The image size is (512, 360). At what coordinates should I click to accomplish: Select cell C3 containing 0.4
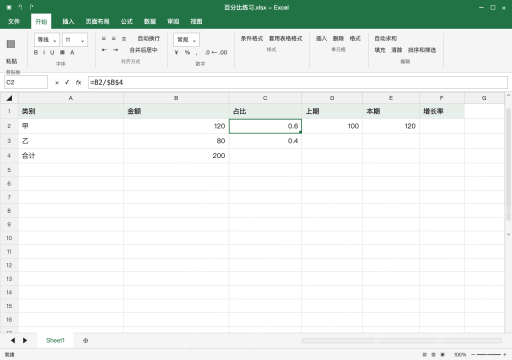(265, 141)
